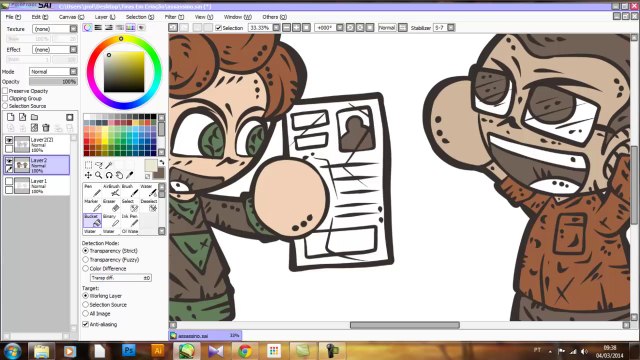The width and height of the screenshot is (640, 360).
Task: Create a new linework layer
Action: click(x=22, y=117)
